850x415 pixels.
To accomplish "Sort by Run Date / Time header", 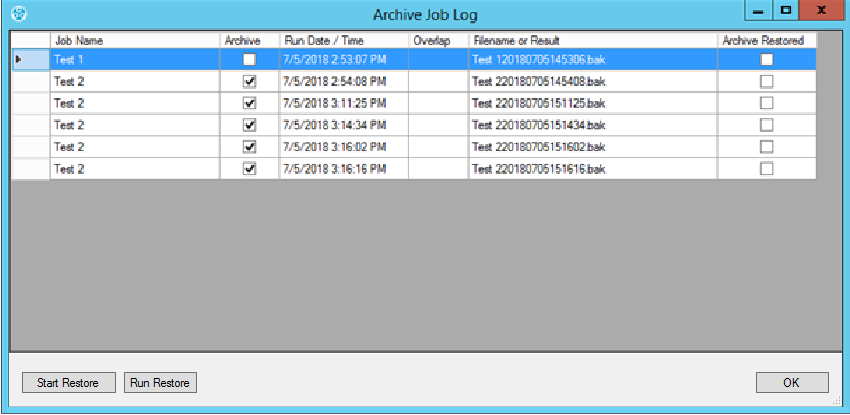I will (343, 41).
